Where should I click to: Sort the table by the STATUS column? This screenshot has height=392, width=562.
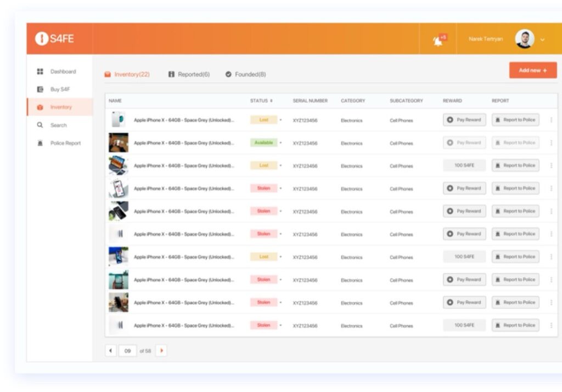261,100
